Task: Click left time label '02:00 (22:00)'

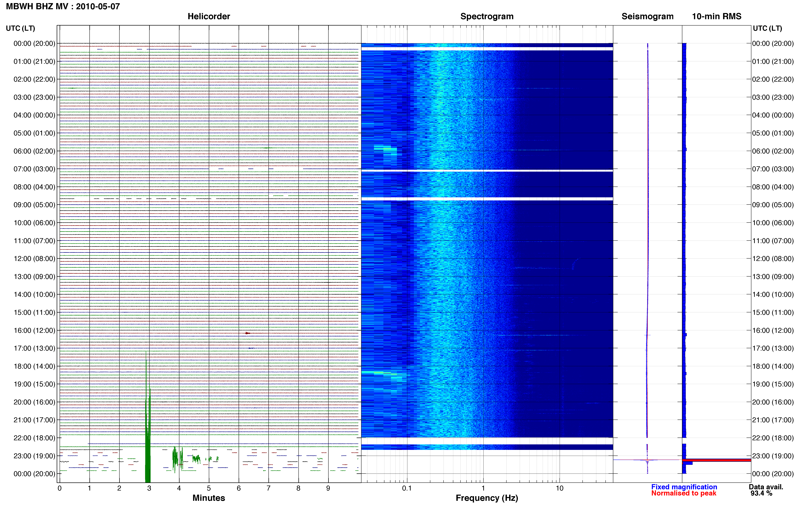Action: coord(34,79)
